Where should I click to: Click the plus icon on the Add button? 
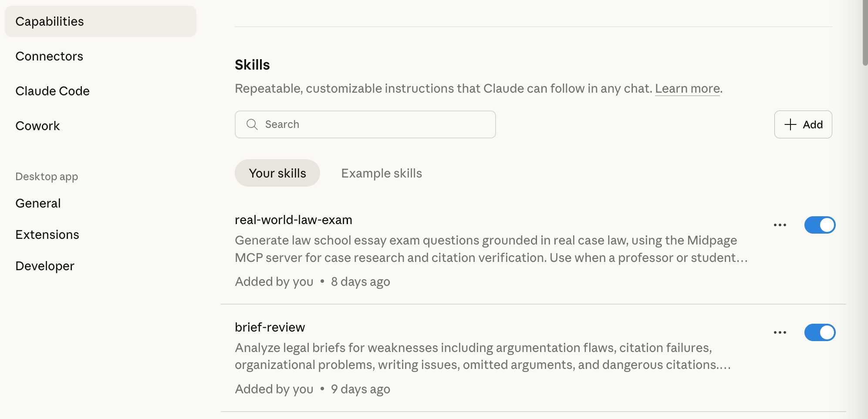pos(790,124)
